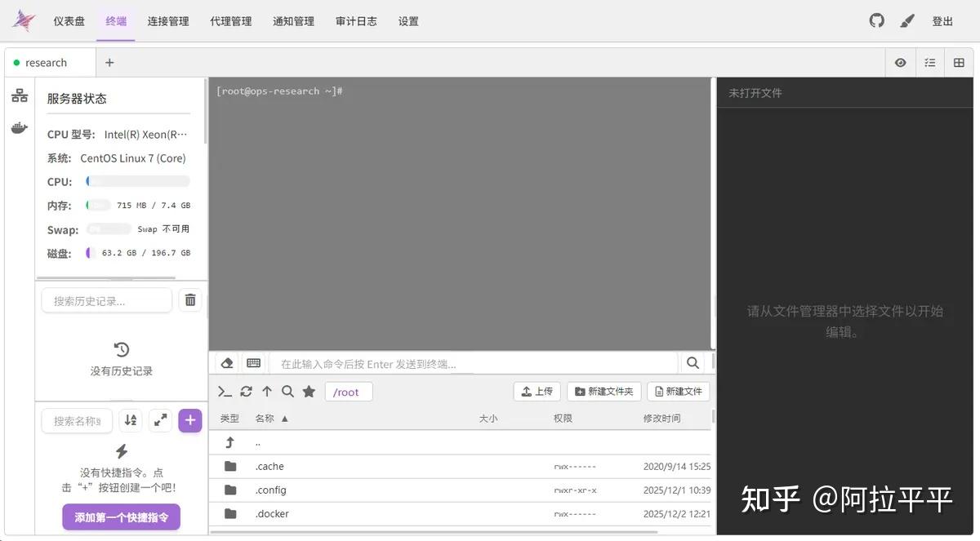980x541 pixels.
Task: Click the 内存 usage progress bar
Action: [x=99, y=205]
